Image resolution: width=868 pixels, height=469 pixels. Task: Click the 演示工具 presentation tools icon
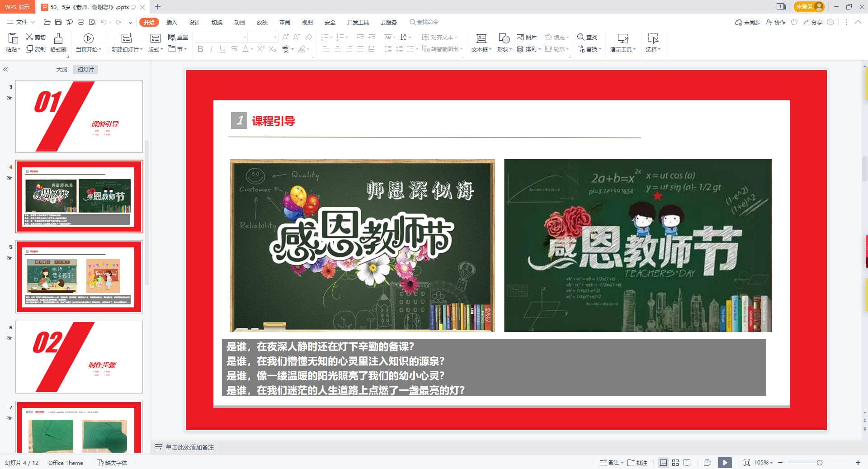[x=623, y=38]
